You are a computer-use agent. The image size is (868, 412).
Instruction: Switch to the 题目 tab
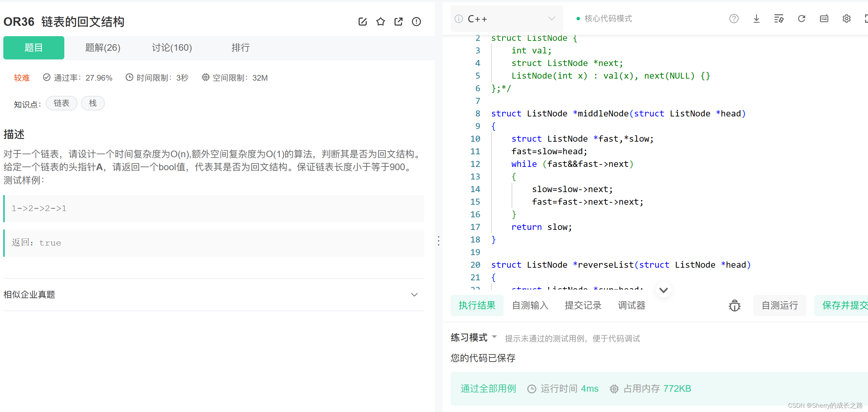tap(34, 47)
